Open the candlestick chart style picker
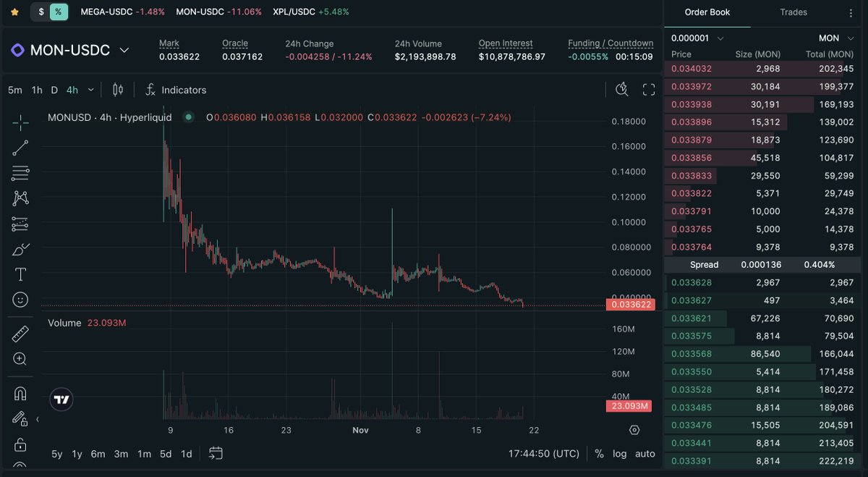 point(116,90)
